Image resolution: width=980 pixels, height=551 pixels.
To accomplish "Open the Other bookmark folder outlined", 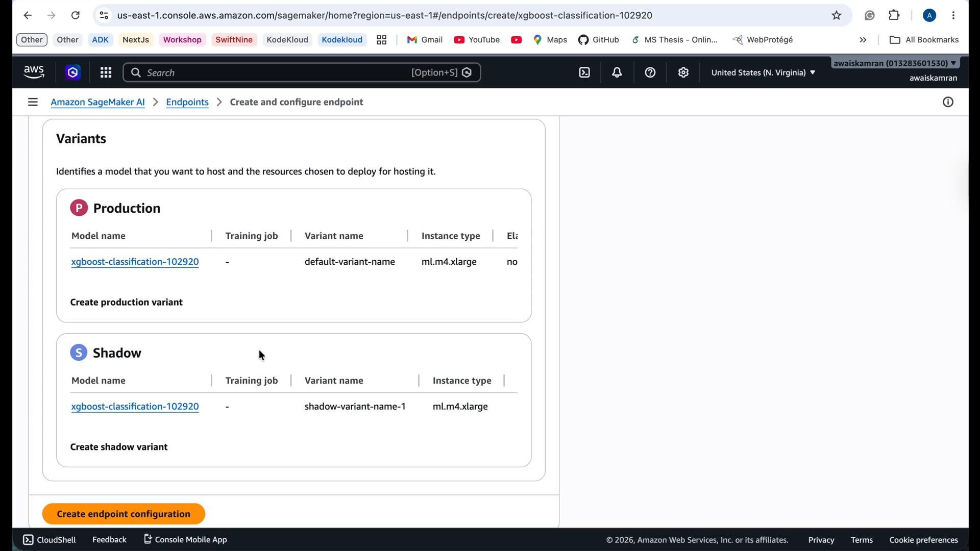I will 32,40.
